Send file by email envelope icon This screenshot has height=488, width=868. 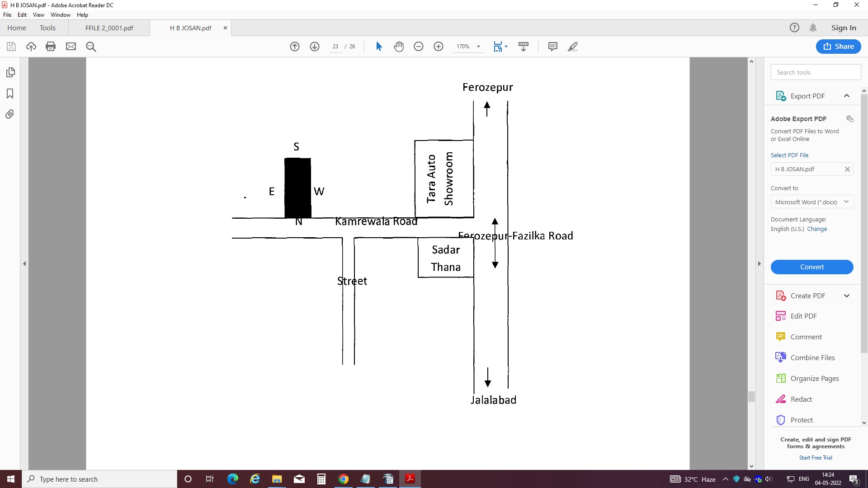tap(71, 47)
